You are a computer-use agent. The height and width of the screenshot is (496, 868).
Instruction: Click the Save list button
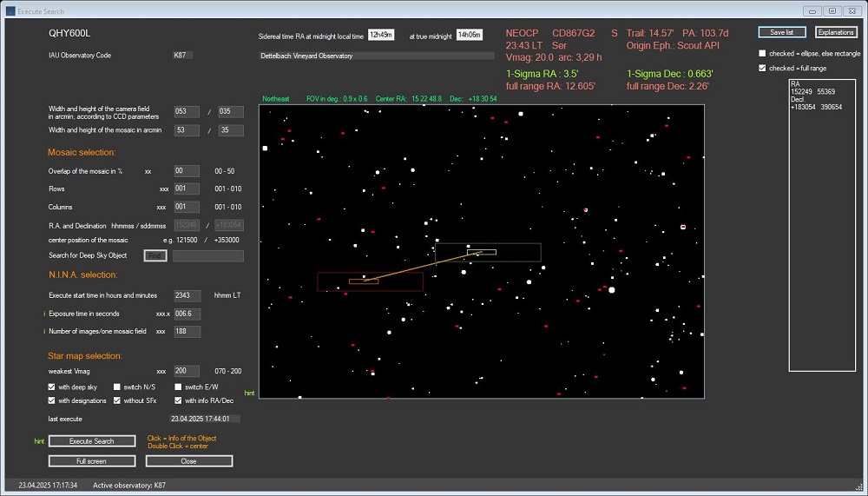coord(781,32)
